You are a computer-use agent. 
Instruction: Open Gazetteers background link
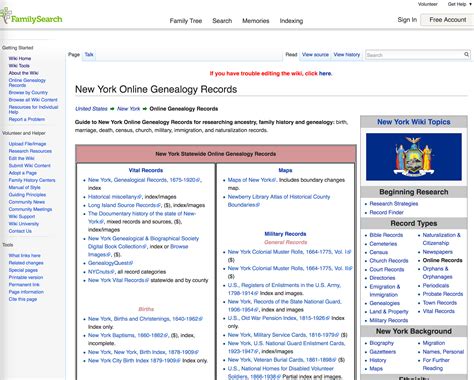[383, 352]
